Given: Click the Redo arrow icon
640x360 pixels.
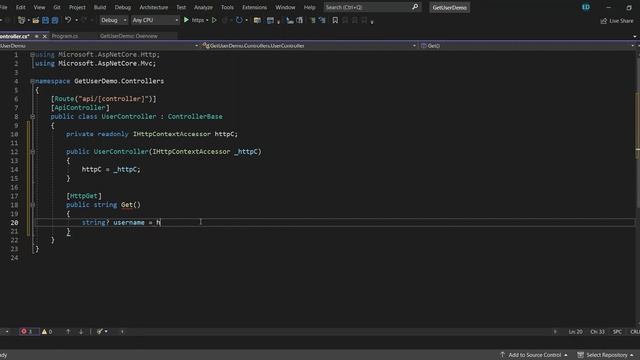Looking at the screenshot, I should click(x=84, y=20).
